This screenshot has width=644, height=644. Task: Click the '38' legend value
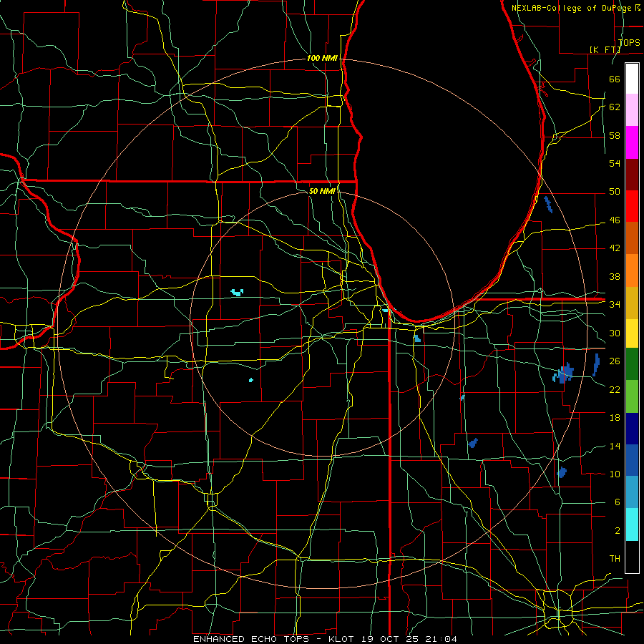[x=615, y=276]
